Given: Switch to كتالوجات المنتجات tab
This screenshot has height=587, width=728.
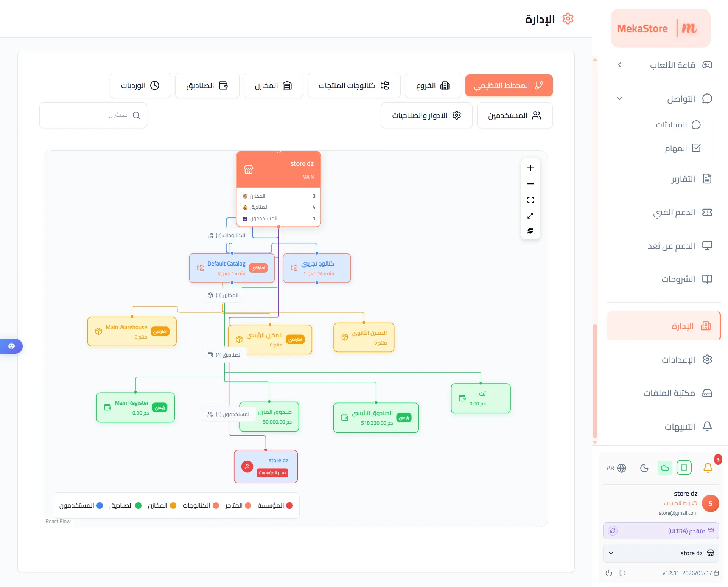Looking at the screenshot, I should tap(354, 85).
